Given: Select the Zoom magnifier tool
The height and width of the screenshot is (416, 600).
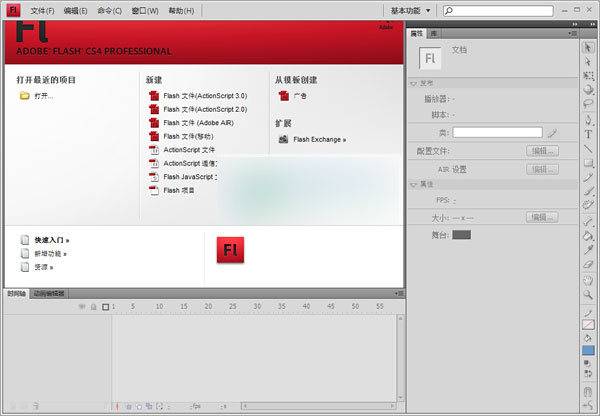Looking at the screenshot, I should [589, 295].
